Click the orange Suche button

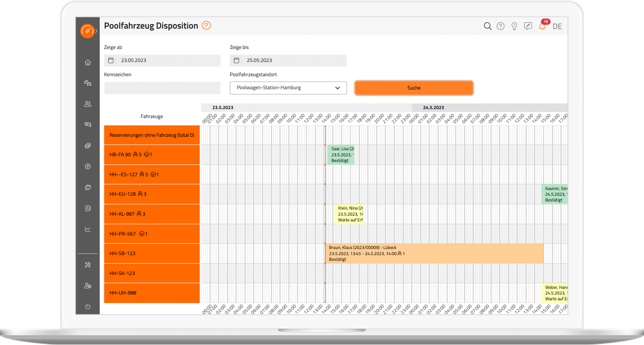pos(414,88)
